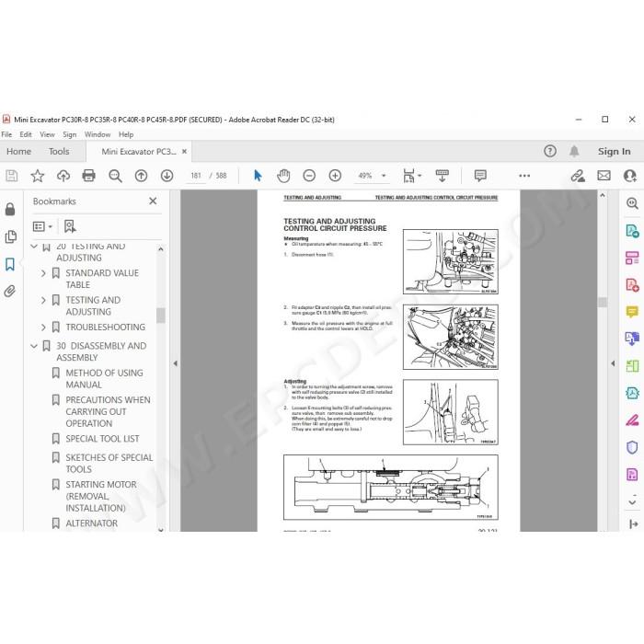
Task: Switch to Home tab
Action: 19,152
